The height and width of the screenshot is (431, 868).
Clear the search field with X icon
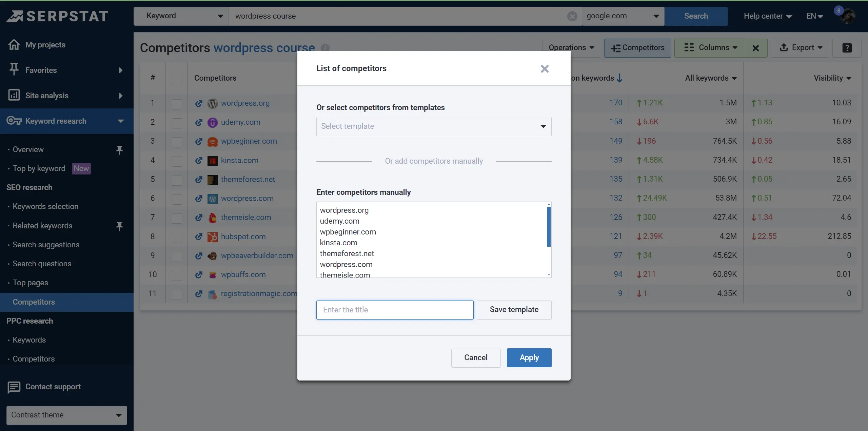(x=572, y=16)
